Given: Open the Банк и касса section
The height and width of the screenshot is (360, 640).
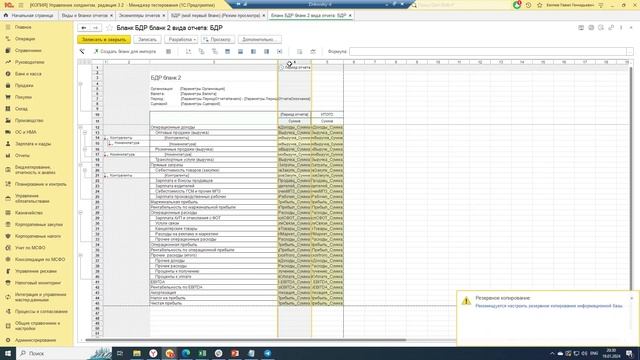Looking at the screenshot, I should coord(28,74).
